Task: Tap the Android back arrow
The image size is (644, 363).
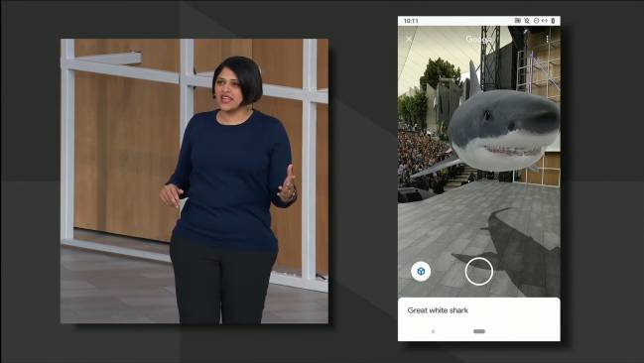Action: pos(433,331)
